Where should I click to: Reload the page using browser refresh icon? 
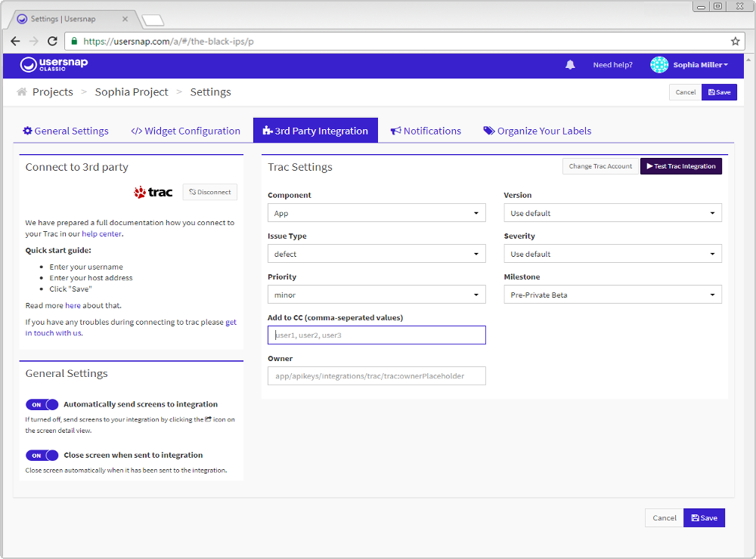click(x=52, y=42)
